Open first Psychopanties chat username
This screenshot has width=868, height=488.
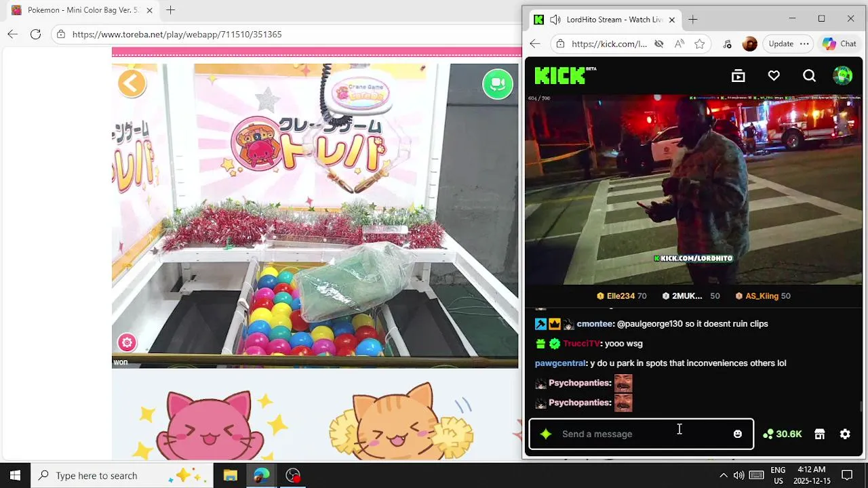coord(579,383)
